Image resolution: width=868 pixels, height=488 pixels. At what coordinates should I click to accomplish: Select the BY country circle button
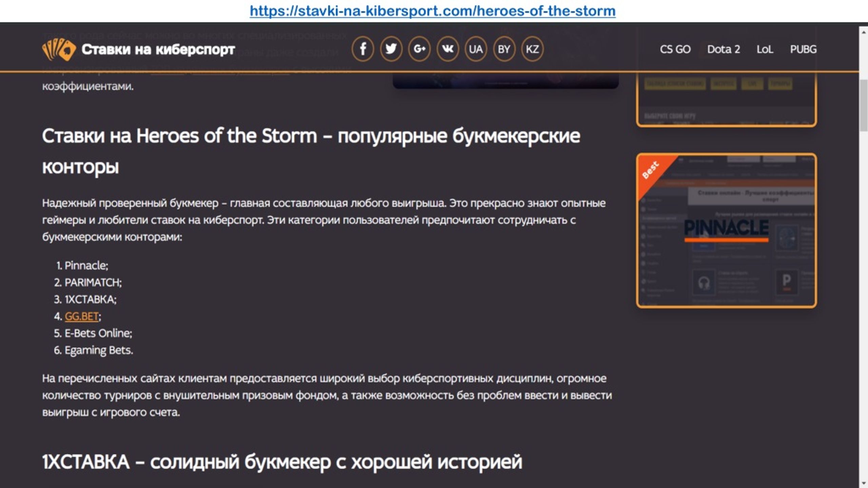tap(504, 49)
